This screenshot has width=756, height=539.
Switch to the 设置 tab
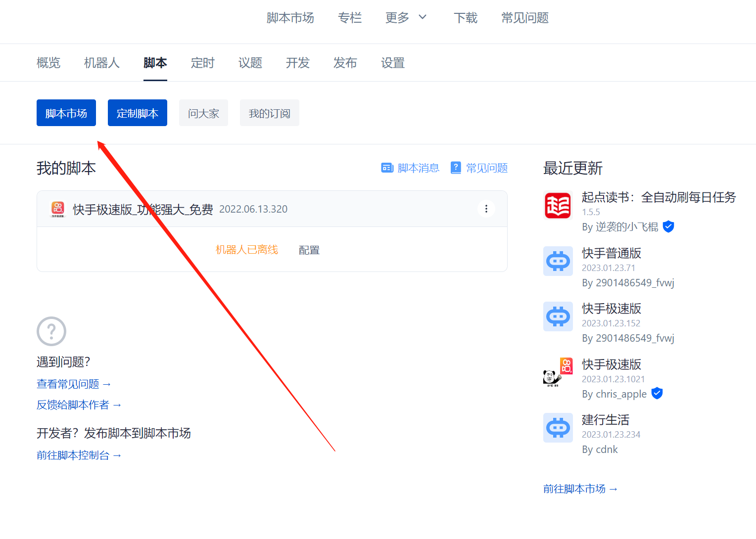pyautogui.click(x=393, y=63)
